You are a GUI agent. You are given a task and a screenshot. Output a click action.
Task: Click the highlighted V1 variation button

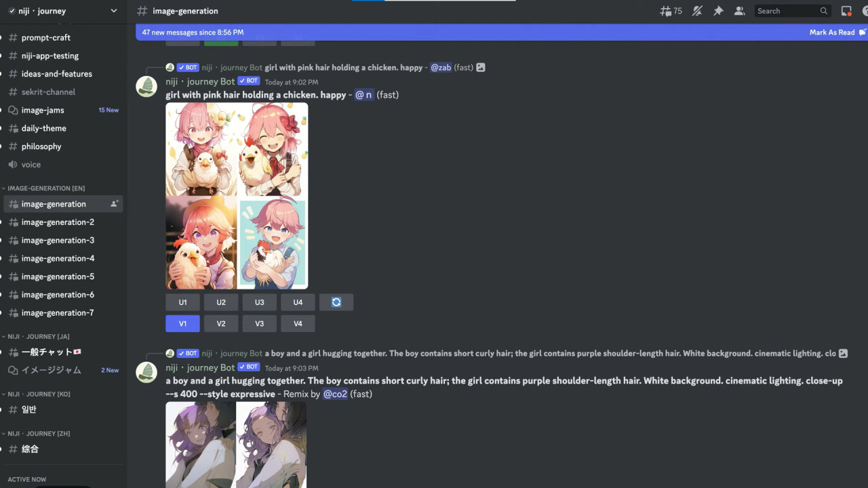[x=182, y=324]
